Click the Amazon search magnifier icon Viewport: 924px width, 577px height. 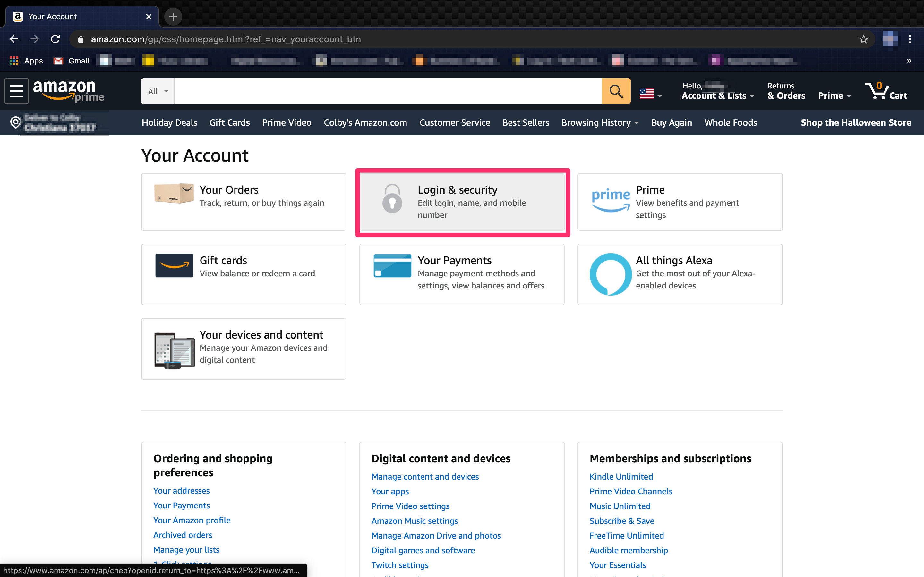coord(615,90)
